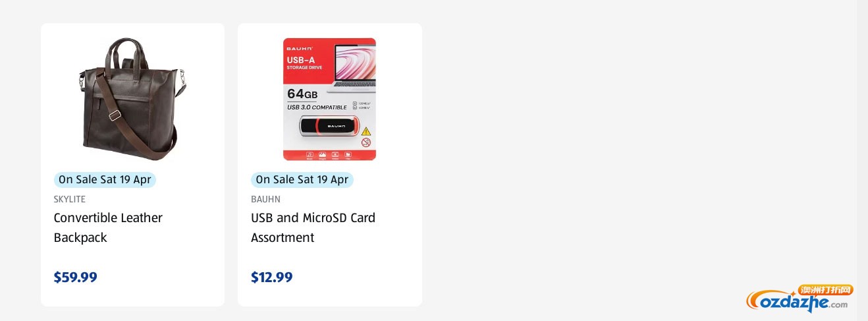The width and height of the screenshot is (868, 321).
Task: Click the $59.99 price
Action: pyautogui.click(x=75, y=277)
